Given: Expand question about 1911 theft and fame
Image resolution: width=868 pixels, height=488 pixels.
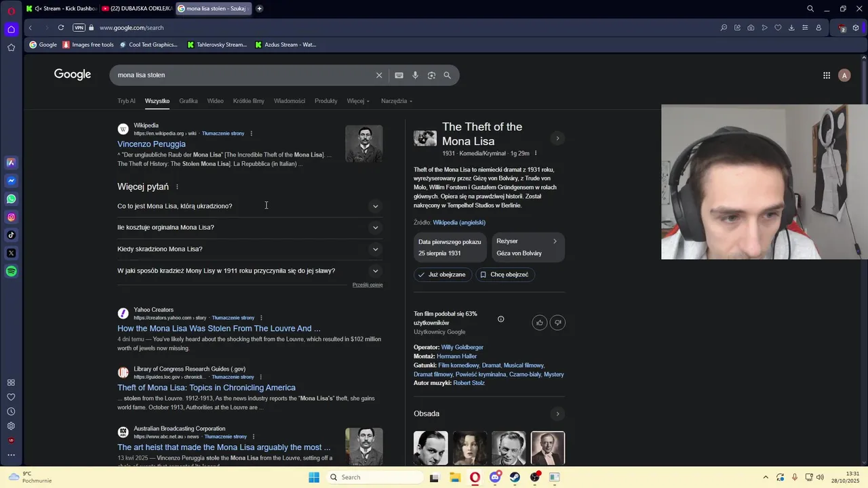Looking at the screenshot, I should (x=250, y=271).
